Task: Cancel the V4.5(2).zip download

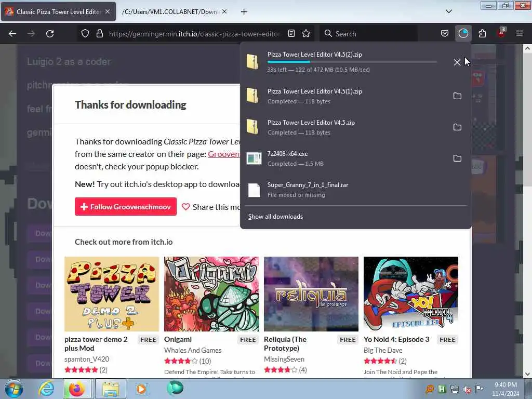Action: (x=457, y=62)
